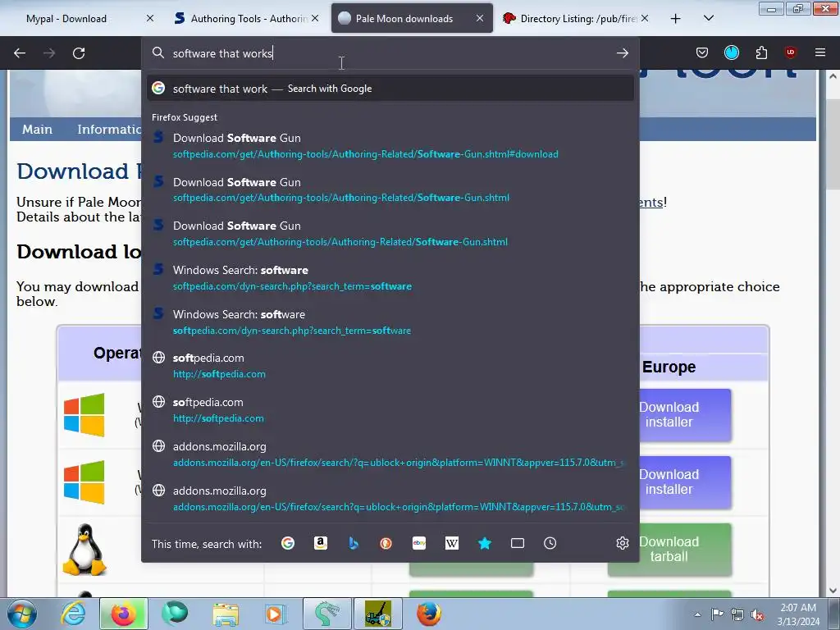Viewport: 840px width, 630px height.
Task: Search this time with eBay icon
Action: pyautogui.click(x=419, y=543)
